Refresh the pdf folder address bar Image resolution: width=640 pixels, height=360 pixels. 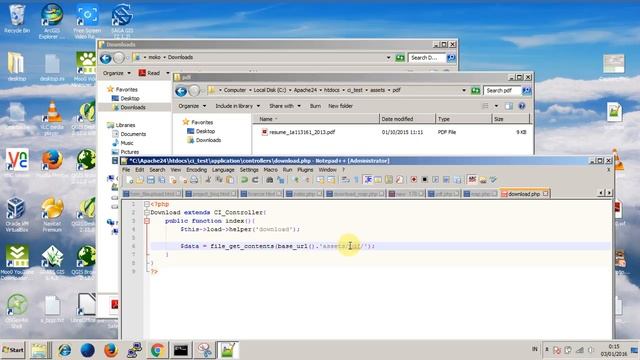[475, 90]
